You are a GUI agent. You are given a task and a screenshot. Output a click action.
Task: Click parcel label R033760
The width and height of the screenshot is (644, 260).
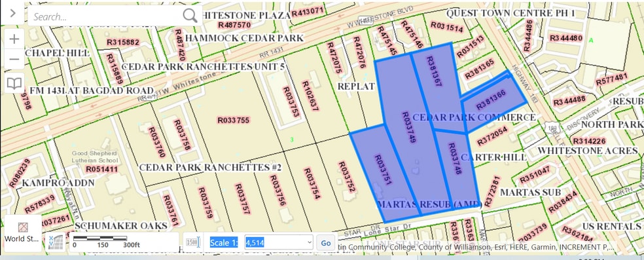156,142
